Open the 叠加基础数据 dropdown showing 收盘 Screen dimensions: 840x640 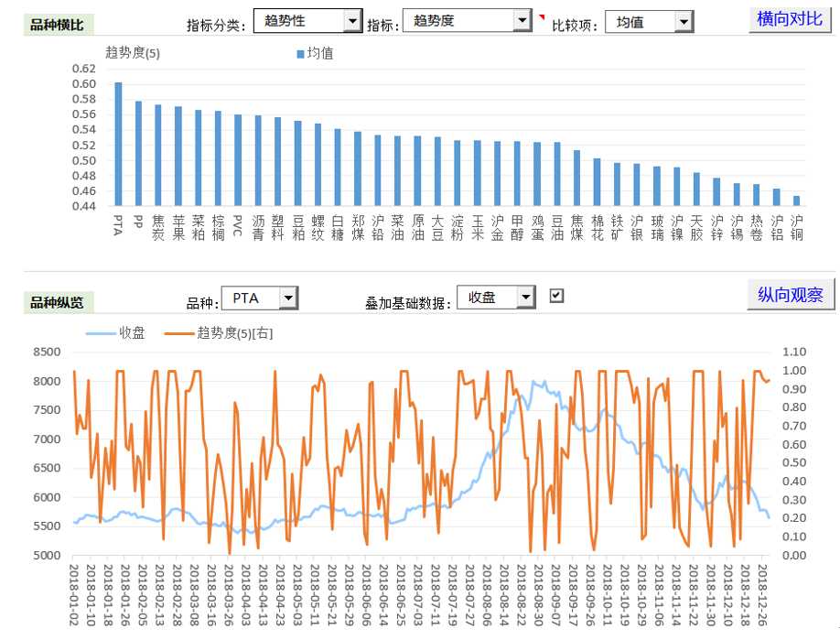tap(525, 297)
